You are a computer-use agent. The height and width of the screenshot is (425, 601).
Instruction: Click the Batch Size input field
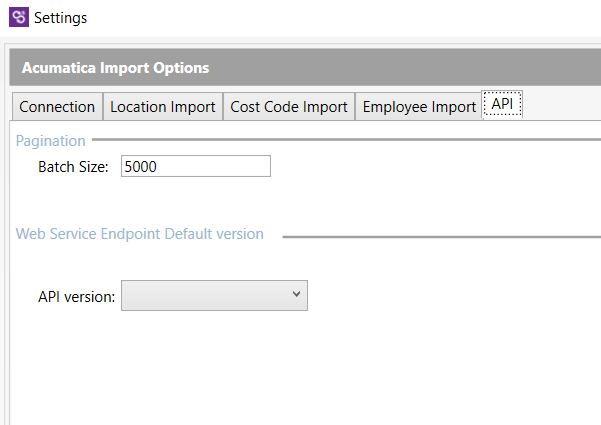click(196, 166)
